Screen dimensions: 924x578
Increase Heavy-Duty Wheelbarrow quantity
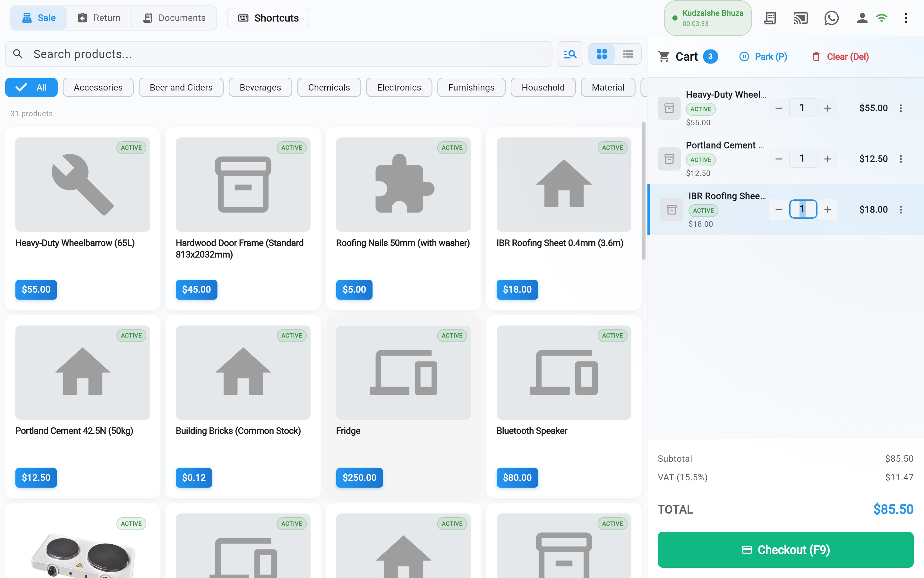coord(827,108)
